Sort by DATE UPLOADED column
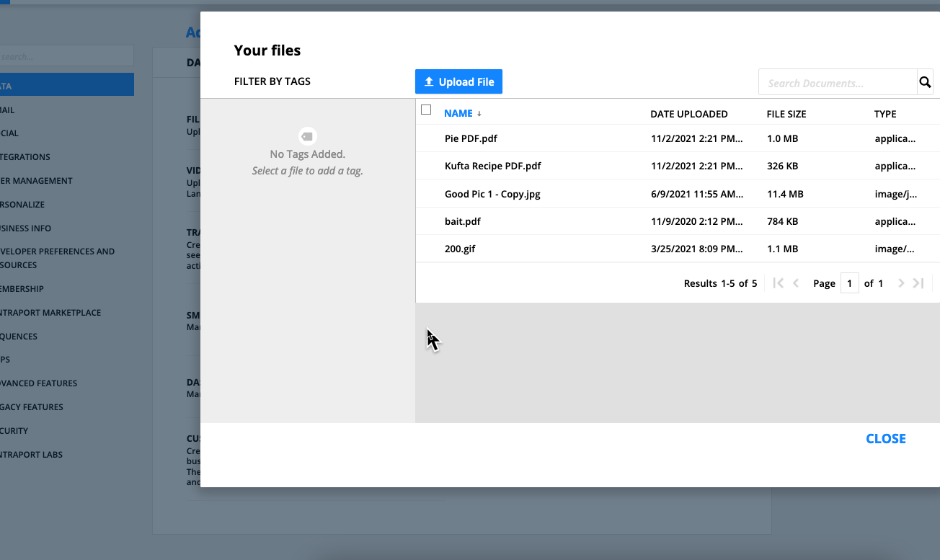The width and height of the screenshot is (940, 560). coord(688,114)
